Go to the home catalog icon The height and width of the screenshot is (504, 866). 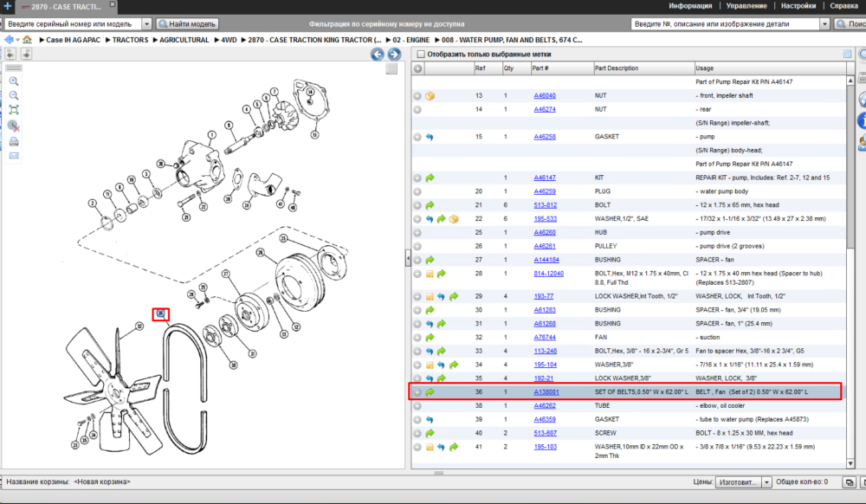click(x=27, y=40)
